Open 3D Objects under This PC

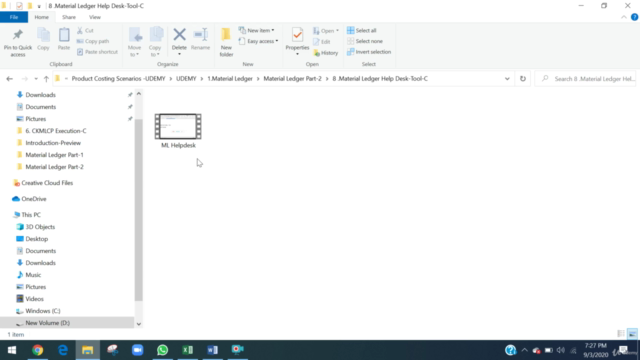[40, 227]
